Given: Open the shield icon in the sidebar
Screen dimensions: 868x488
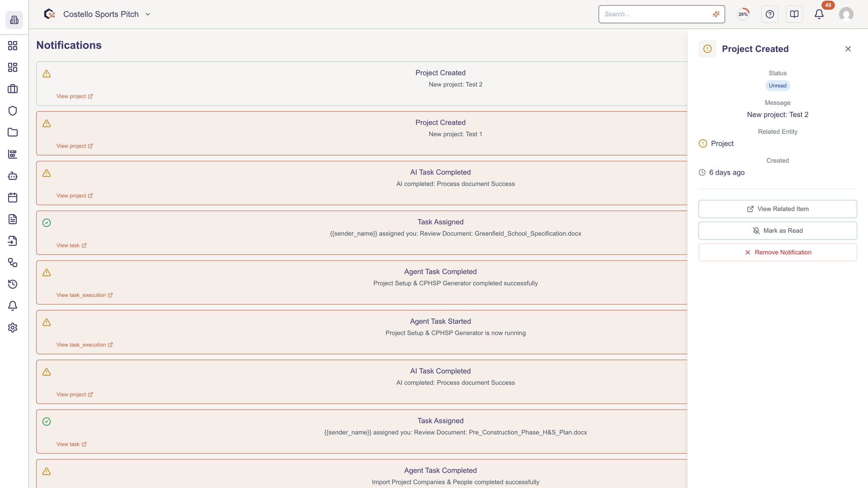Looking at the screenshot, I should click(x=13, y=111).
